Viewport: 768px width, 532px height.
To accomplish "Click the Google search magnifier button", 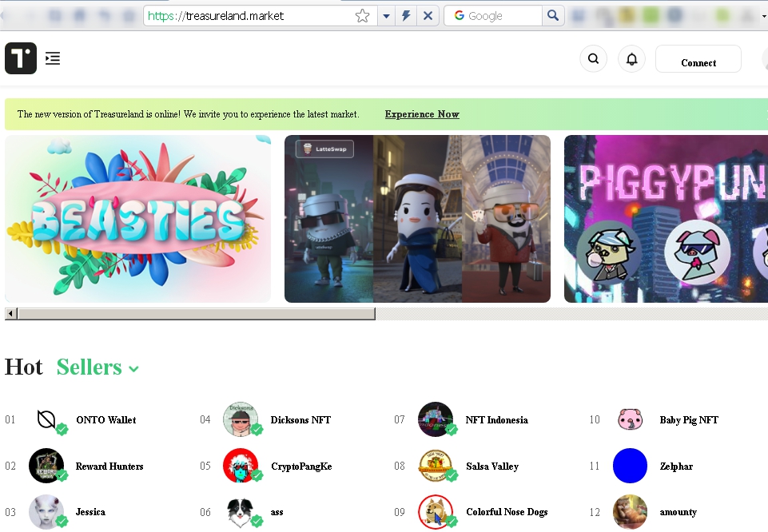I will (553, 16).
